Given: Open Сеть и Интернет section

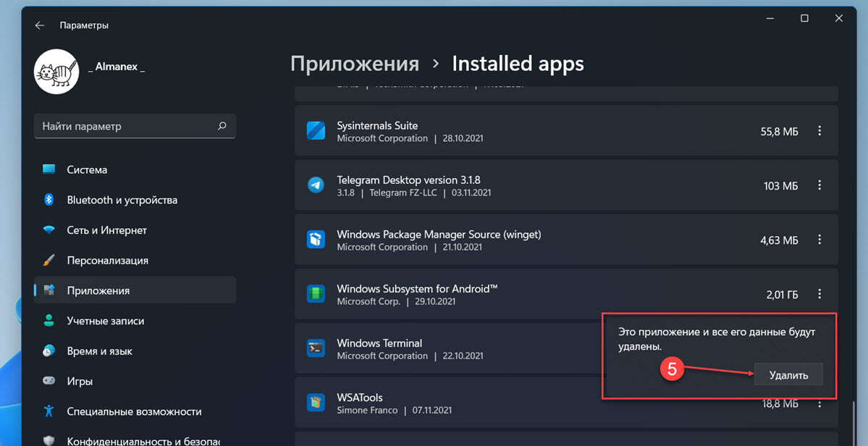Looking at the screenshot, I should coord(135,230).
